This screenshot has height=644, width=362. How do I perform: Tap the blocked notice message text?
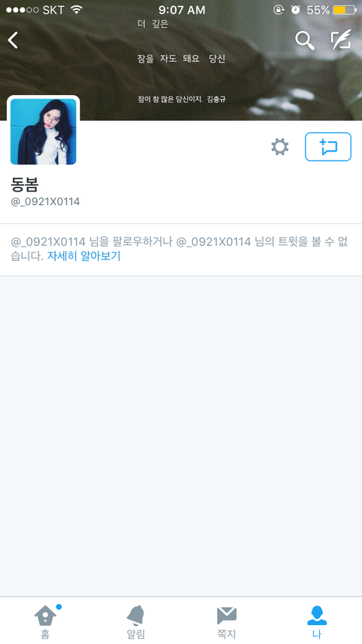(179, 249)
